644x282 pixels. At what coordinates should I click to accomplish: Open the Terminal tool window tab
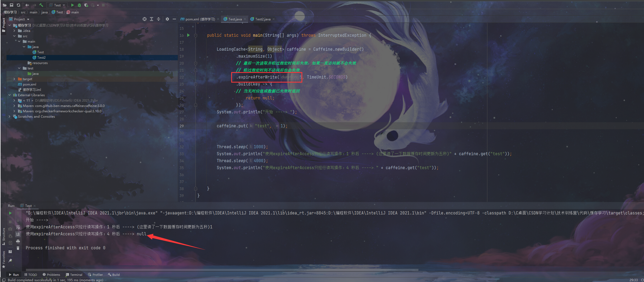(x=74, y=274)
